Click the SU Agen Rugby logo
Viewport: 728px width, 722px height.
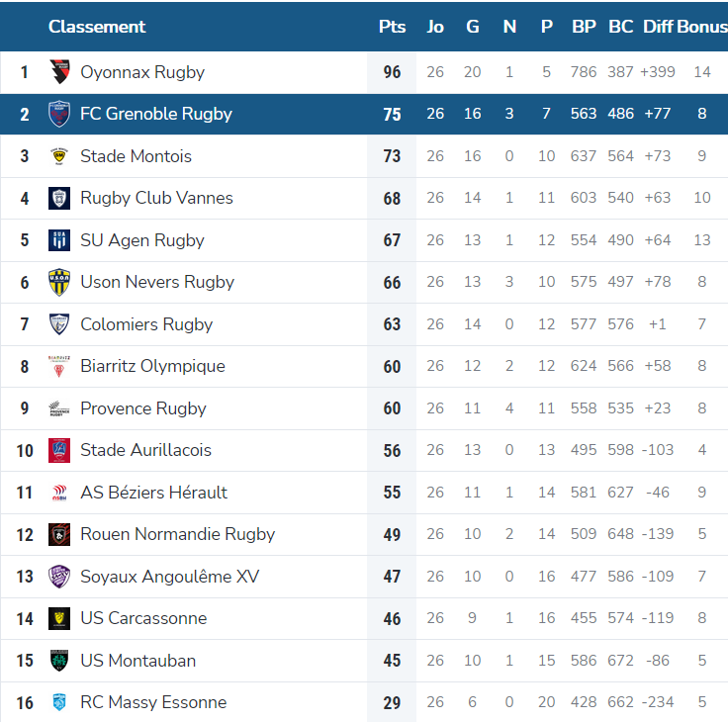[x=59, y=240]
